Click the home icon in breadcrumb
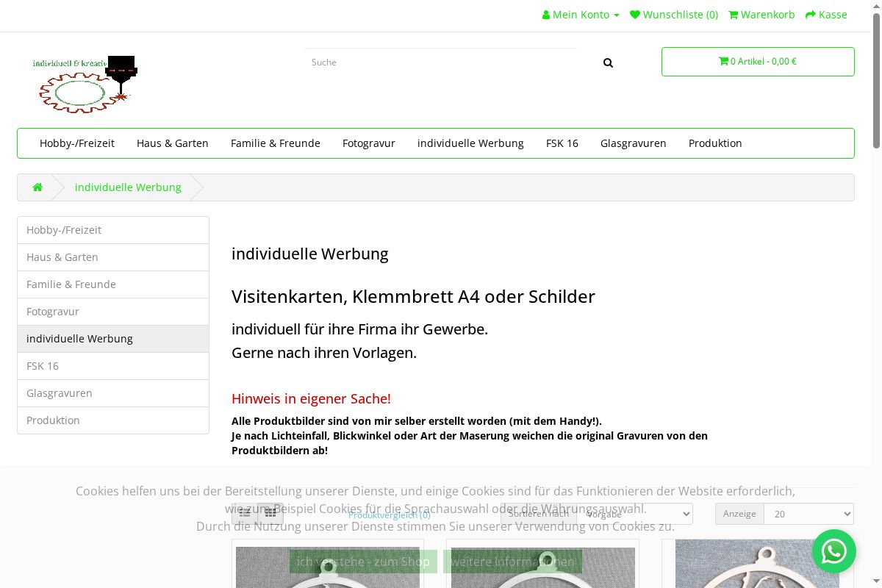This screenshot has width=882, height=588. (x=37, y=187)
